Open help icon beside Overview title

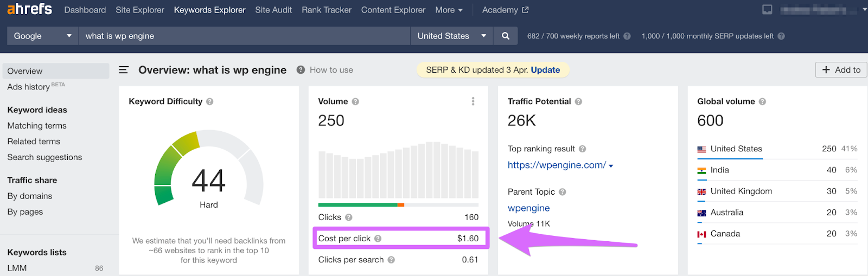[x=301, y=70]
